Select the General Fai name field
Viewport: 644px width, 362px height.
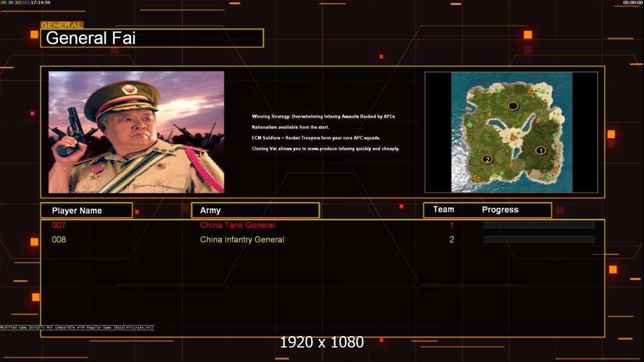[x=152, y=39]
